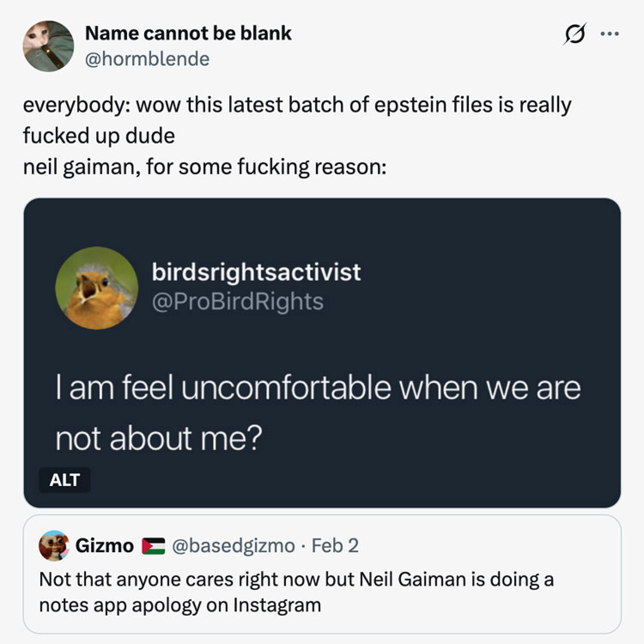Click the "Name cannot be blank" display name
The width and height of the screenshot is (644, 644).
click(x=188, y=33)
